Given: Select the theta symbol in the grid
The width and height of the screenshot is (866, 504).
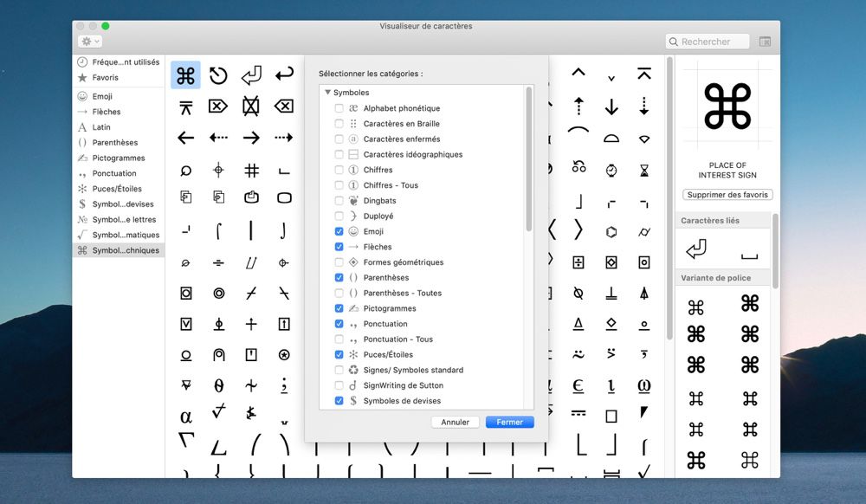Looking at the screenshot, I should pyautogui.click(x=218, y=385).
